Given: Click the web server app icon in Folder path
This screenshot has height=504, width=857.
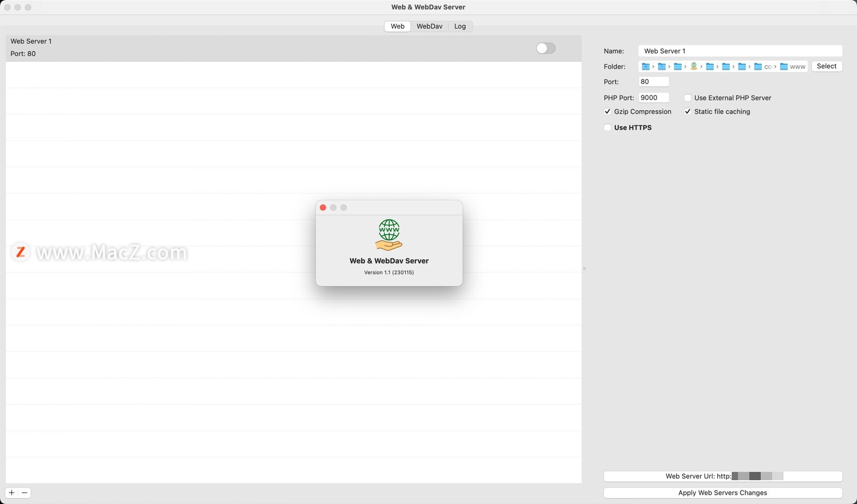Looking at the screenshot, I should [x=693, y=66].
